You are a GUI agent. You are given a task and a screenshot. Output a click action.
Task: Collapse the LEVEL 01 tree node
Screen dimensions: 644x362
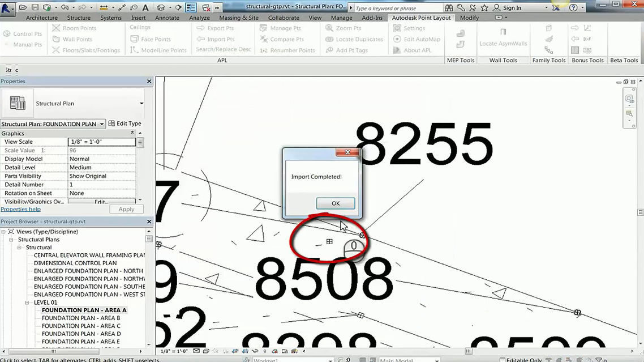click(x=28, y=303)
